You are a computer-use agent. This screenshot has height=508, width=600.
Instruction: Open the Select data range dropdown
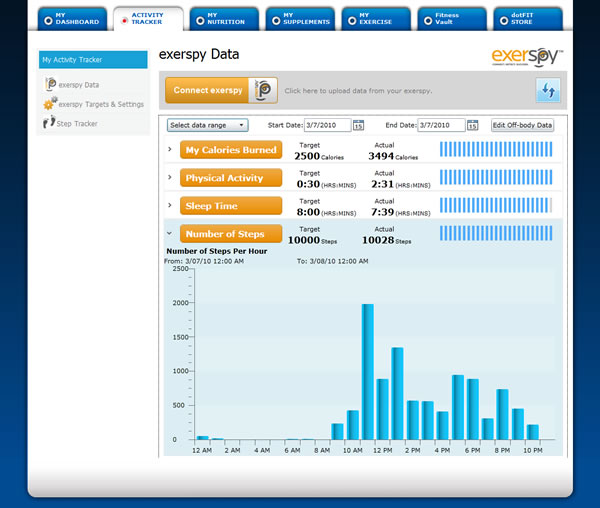pos(207,125)
